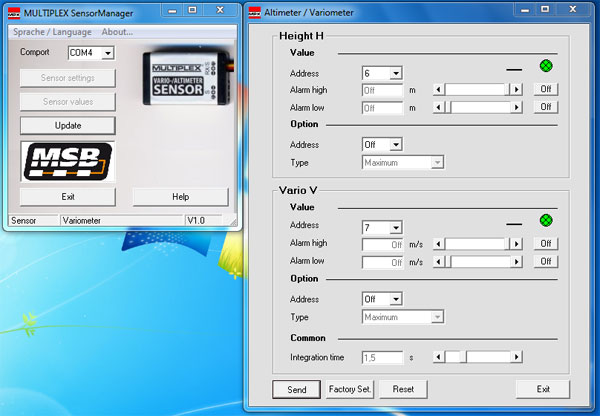Toggle Vario V Alarm high Off button
The image size is (600, 416).
(545, 243)
